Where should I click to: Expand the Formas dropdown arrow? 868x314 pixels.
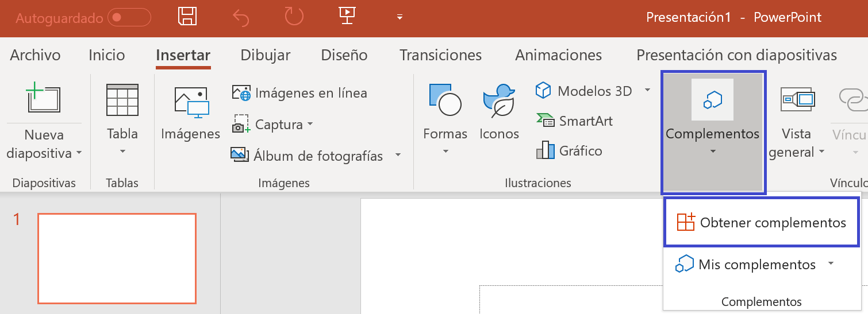point(445,152)
